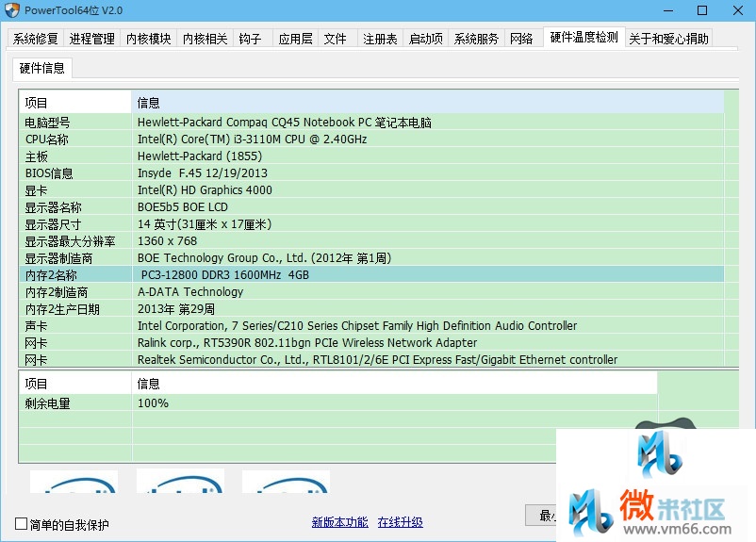756x542 pixels.
Task: Click the 在线升级 link
Action: (x=401, y=522)
